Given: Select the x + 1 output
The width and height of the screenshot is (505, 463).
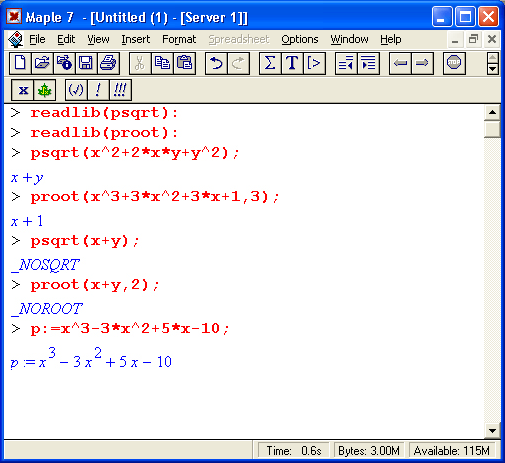Looking at the screenshot, I should click(x=27, y=221).
